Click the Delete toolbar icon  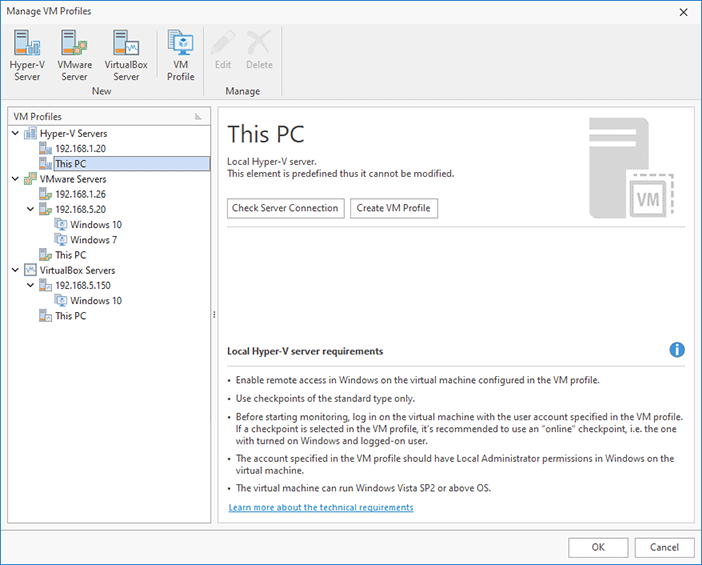click(x=259, y=42)
